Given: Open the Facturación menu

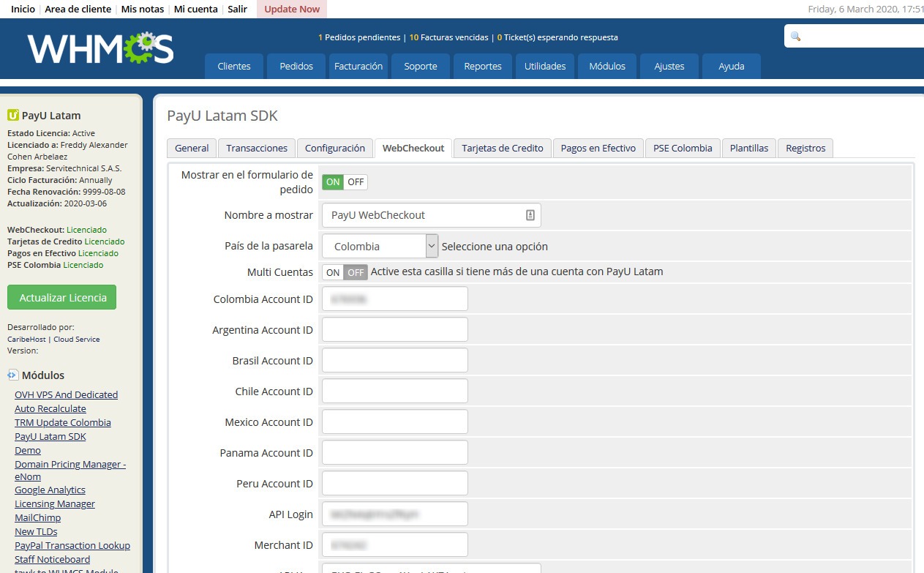Looking at the screenshot, I should tap(358, 66).
